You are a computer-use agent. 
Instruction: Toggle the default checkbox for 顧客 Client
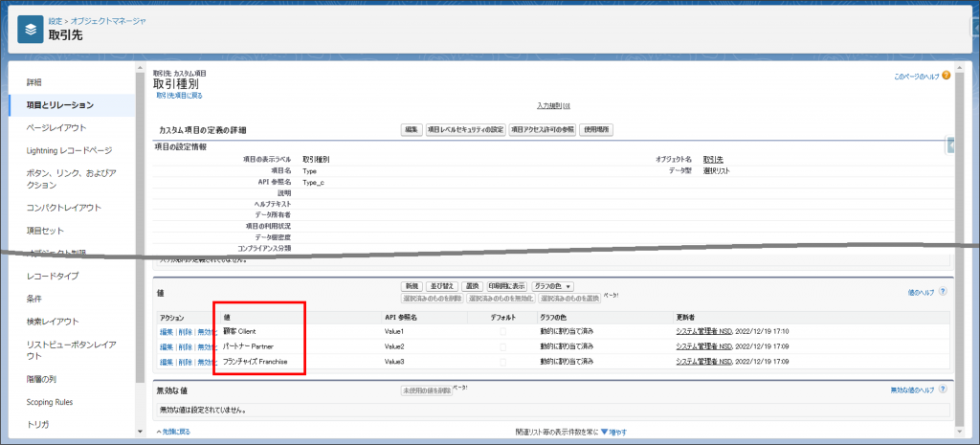pyautogui.click(x=503, y=331)
